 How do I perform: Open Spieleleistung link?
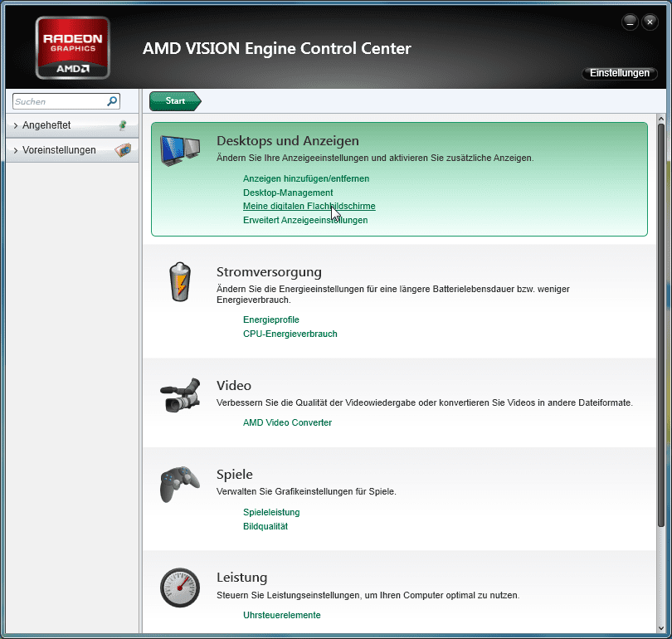[271, 512]
